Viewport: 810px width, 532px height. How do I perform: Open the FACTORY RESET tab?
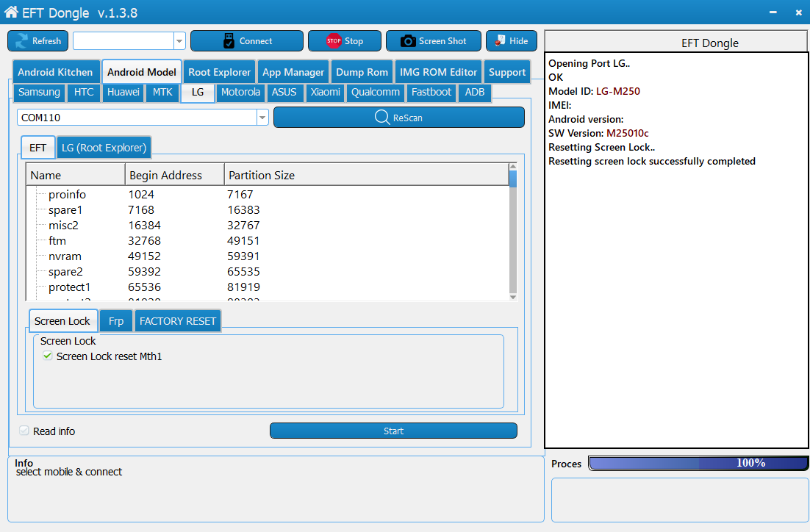tap(178, 321)
